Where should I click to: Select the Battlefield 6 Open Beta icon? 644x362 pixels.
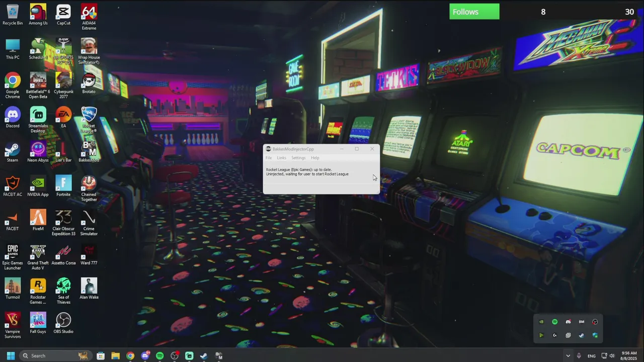[x=38, y=85]
